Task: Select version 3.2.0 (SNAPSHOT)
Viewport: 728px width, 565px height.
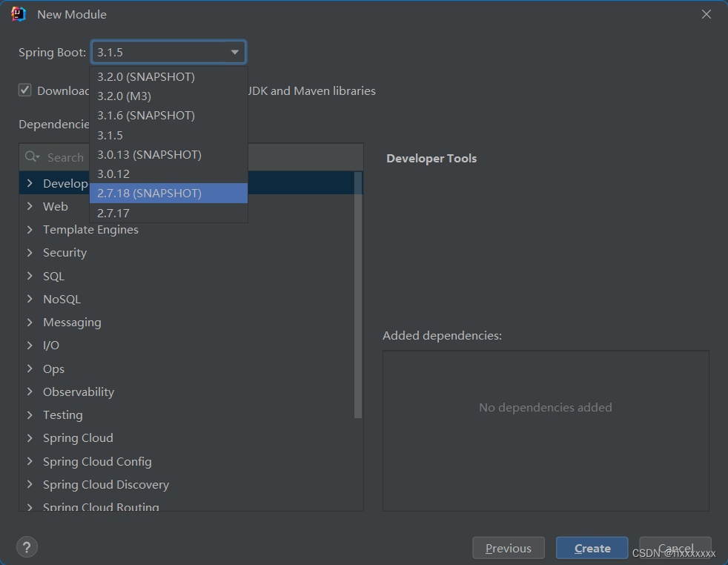Action: click(x=168, y=76)
